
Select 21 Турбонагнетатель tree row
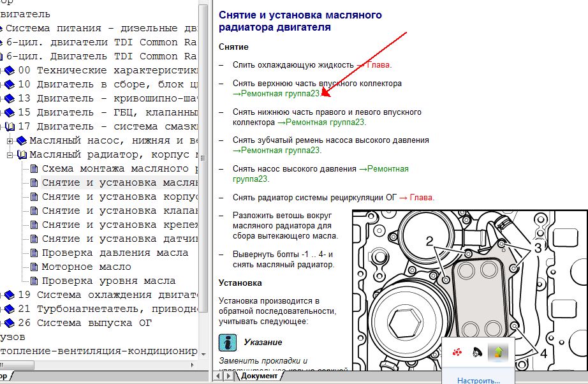click(108, 309)
